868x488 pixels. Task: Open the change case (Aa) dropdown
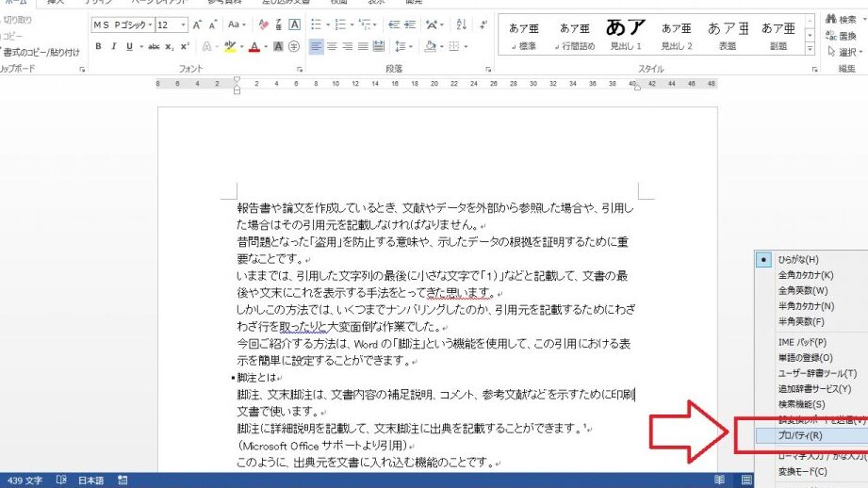237,24
